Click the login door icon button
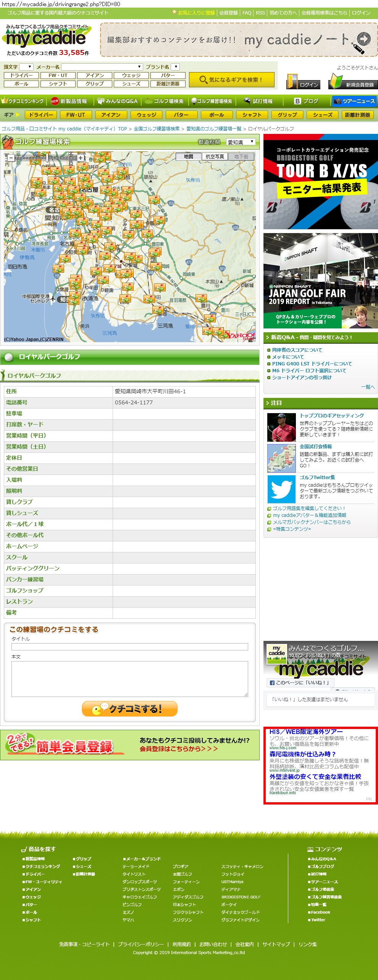 point(303,82)
